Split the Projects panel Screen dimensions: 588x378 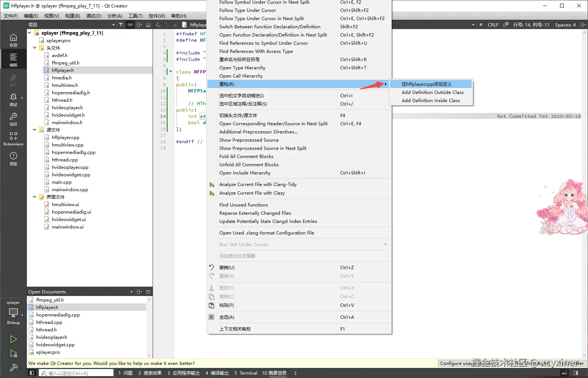point(140,25)
